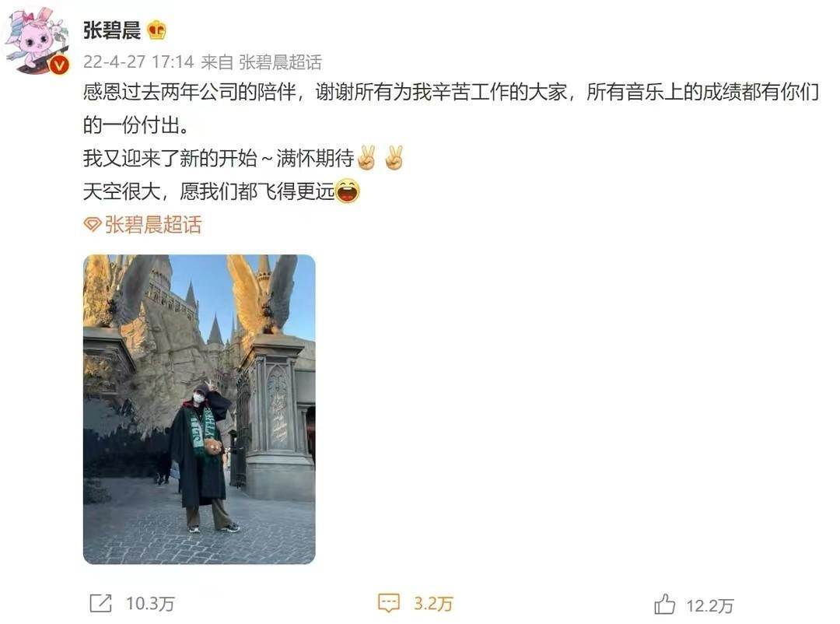Click the post timestamp 22-4-27 17:14
Viewport: 840px width, 624px height.
[138, 62]
